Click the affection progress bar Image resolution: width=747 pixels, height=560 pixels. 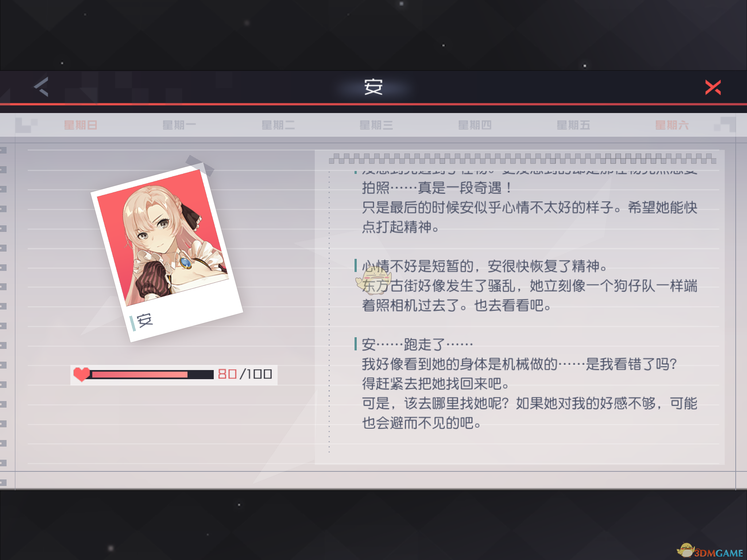(152, 374)
